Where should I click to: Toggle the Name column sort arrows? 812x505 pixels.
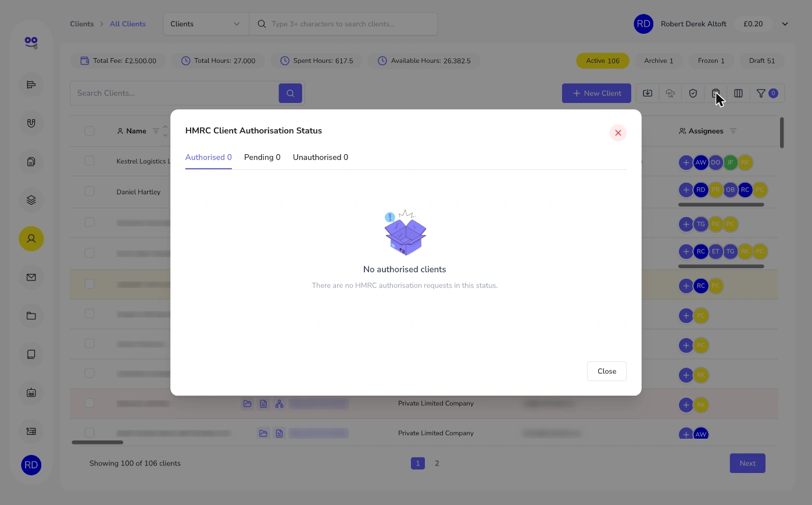pyautogui.click(x=165, y=131)
